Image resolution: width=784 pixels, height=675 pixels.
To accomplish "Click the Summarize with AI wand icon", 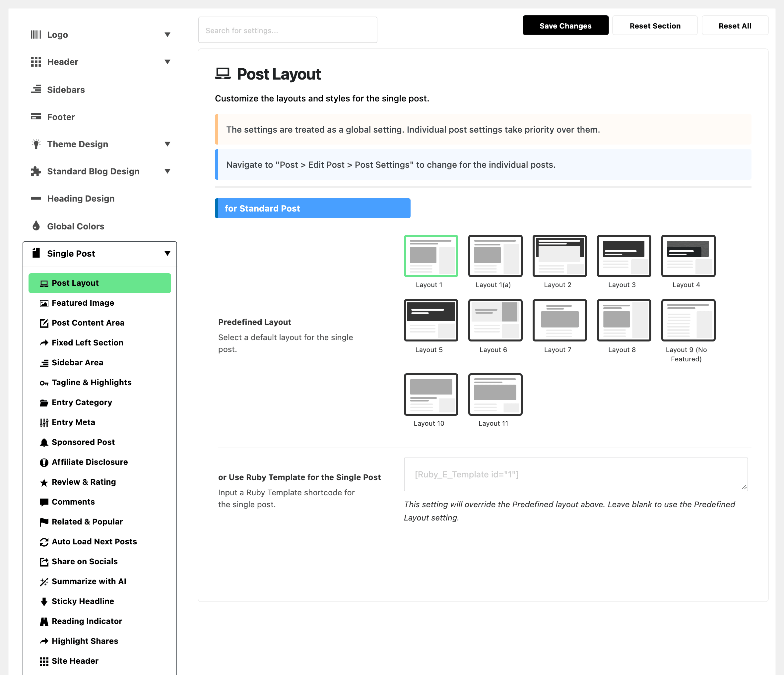I will pyautogui.click(x=44, y=582).
